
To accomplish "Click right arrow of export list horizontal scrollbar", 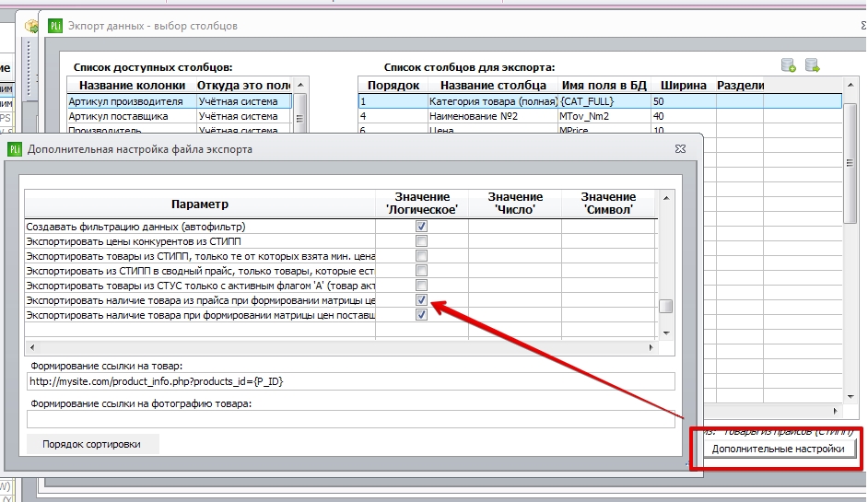I will coord(836,411).
